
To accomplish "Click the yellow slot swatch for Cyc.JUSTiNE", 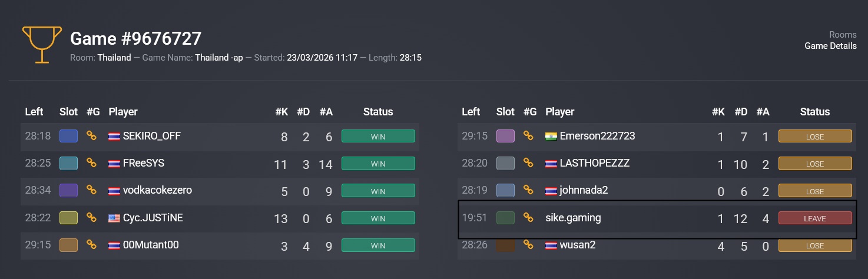I will click(68, 218).
